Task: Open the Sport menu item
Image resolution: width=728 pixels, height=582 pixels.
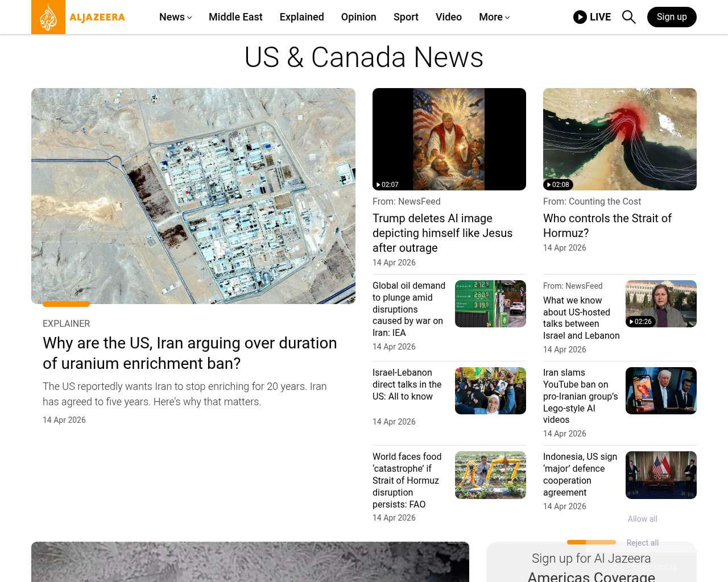Action: pyautogui.click(x=406, y=17)
